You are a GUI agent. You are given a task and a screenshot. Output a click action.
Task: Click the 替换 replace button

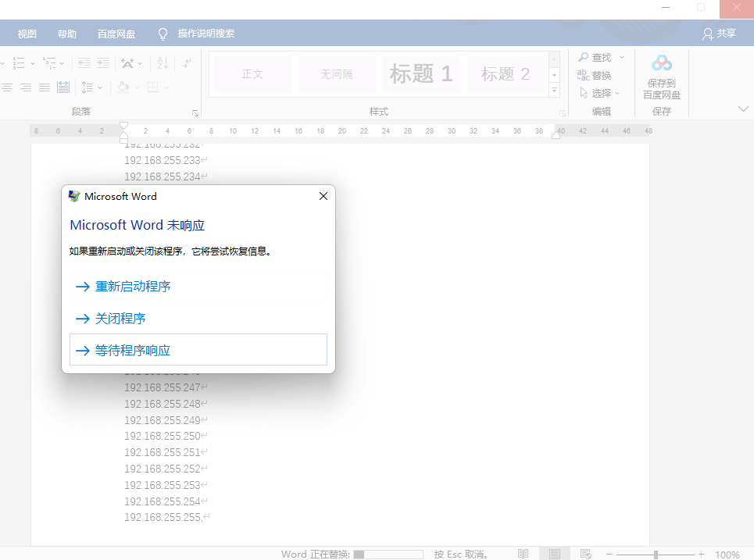tap(595, 76)
